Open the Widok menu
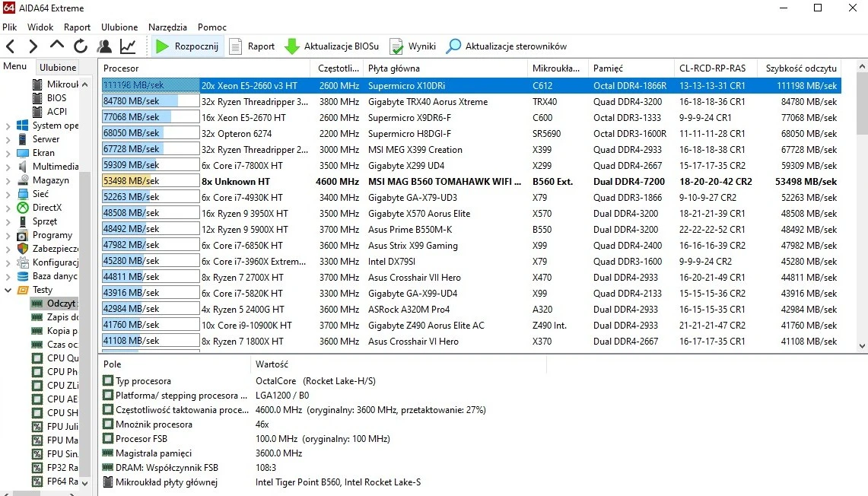 pyautogui.click(x=40, y=27)
